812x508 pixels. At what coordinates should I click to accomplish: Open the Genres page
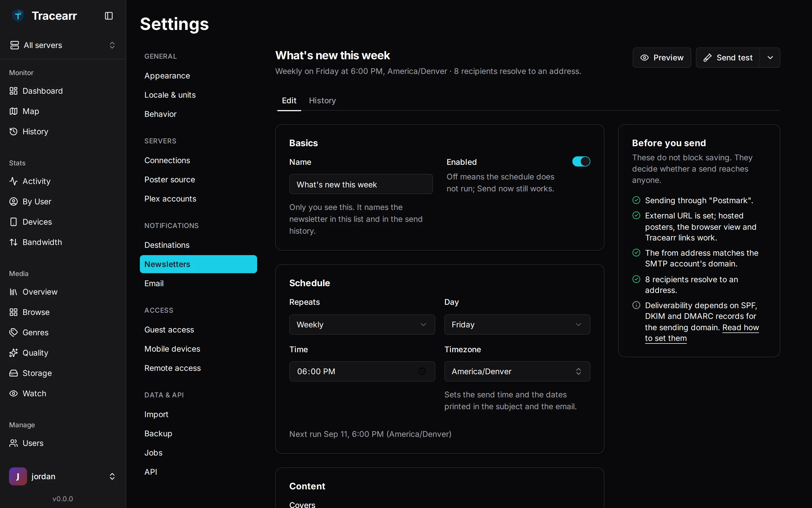[x=63, y=333]
